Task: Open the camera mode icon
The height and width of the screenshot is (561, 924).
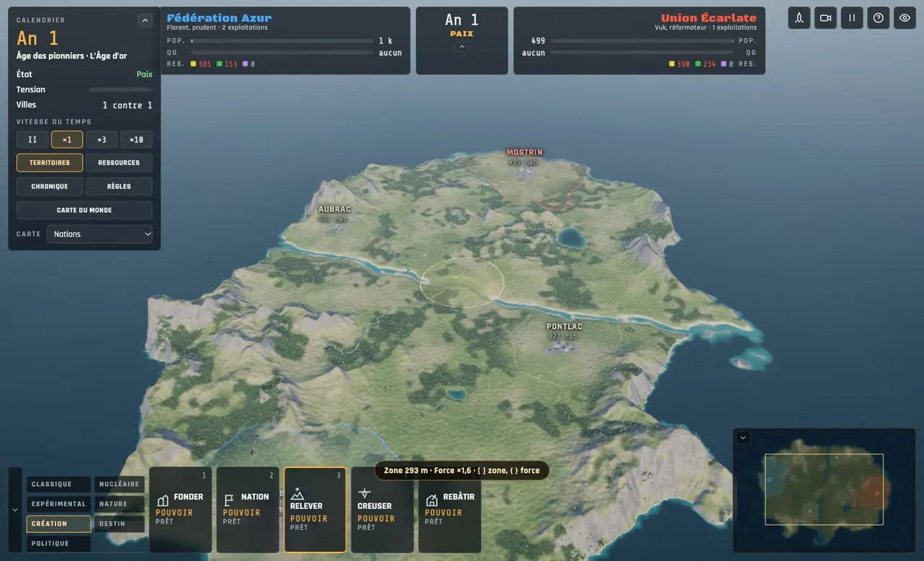Action: (826, 18)
